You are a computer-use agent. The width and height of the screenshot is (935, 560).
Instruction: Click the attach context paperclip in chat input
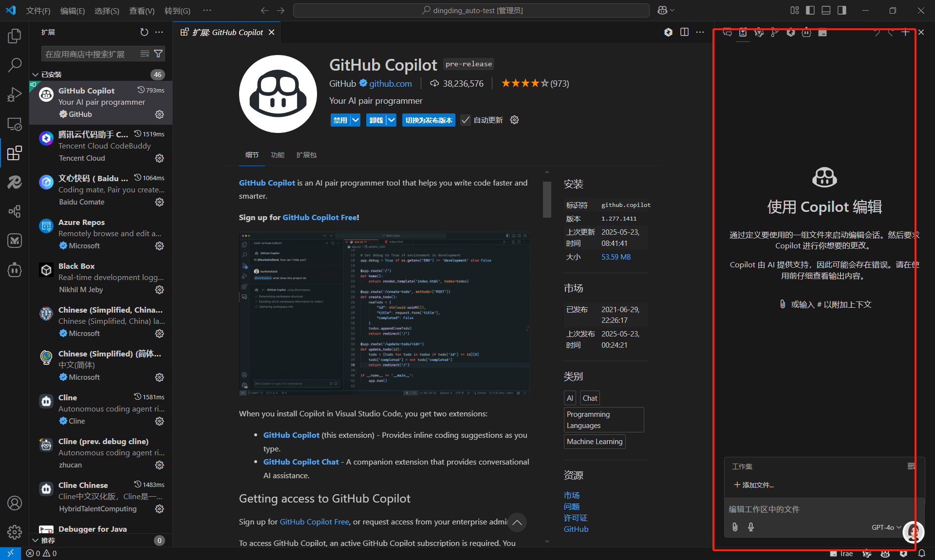click(x=735, y=527)
